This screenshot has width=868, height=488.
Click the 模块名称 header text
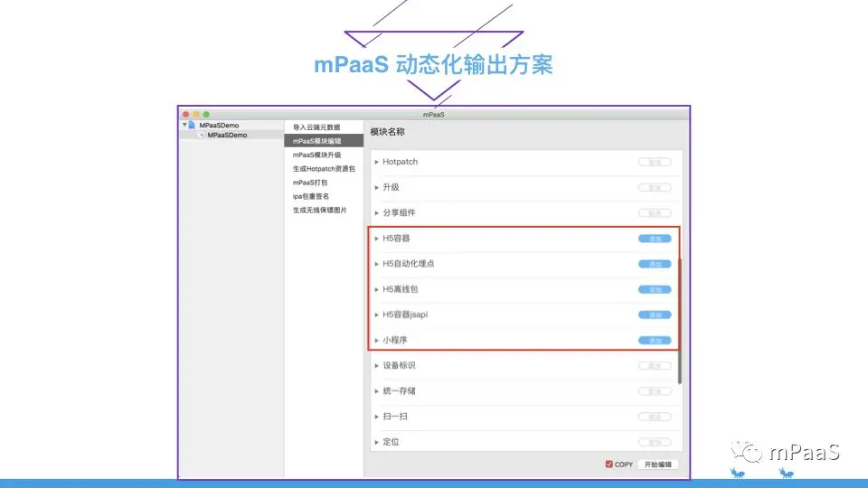(388, 132)
